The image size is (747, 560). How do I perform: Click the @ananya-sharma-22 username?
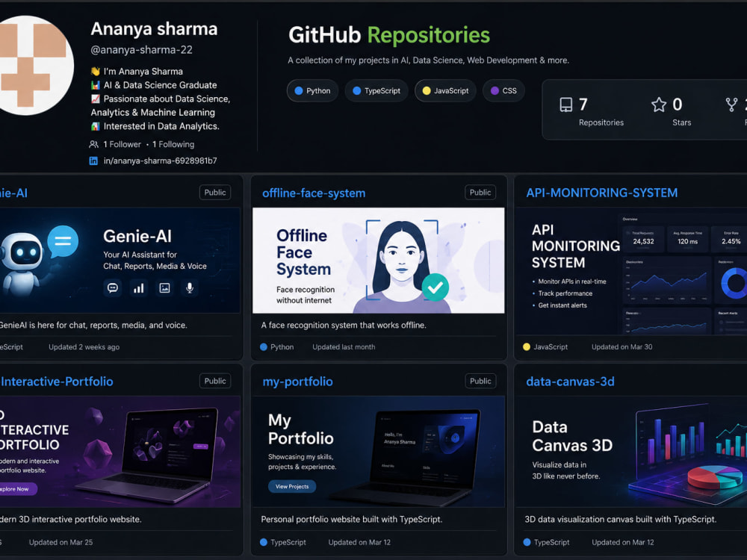(141, 49)
